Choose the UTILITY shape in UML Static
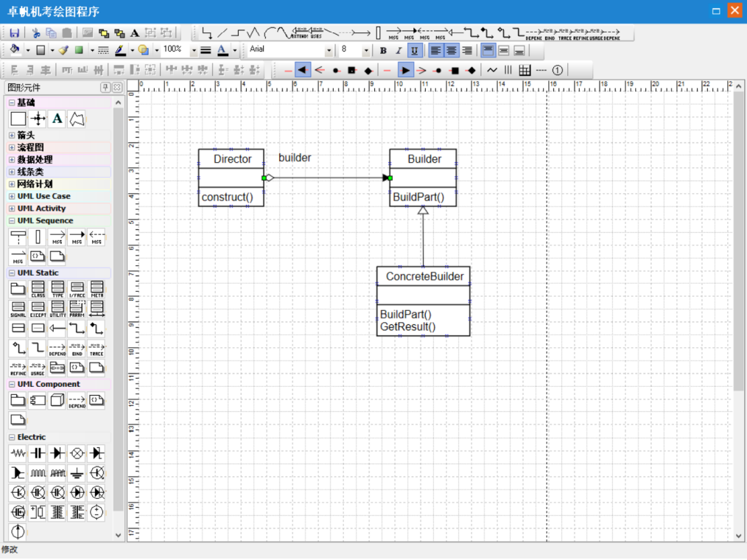Screen dimensions: 747x560 (57, 308)
